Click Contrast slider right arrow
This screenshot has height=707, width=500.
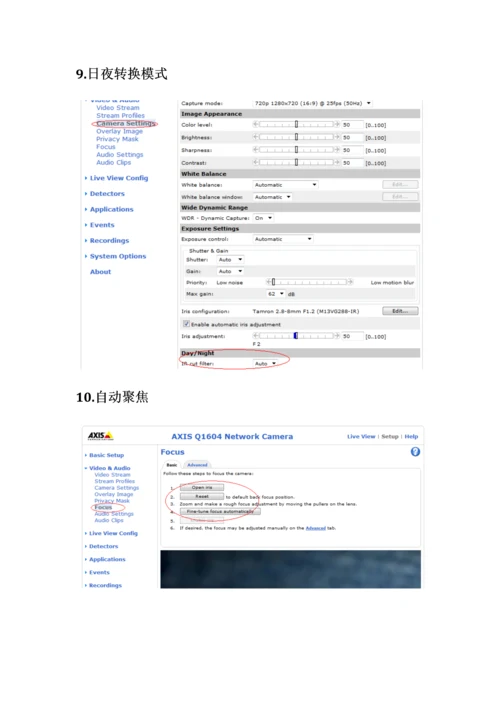point(337,162)
